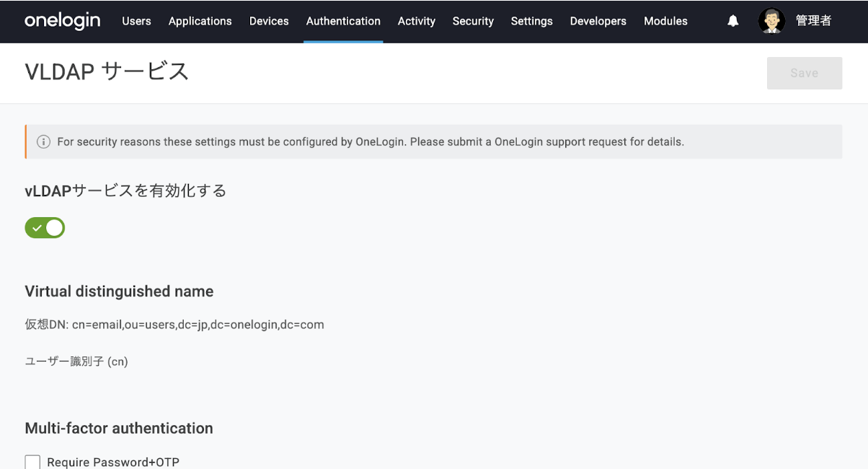868x469 pixels.
Task: Go to the Security menu
Action: click(x=473, y=21)
